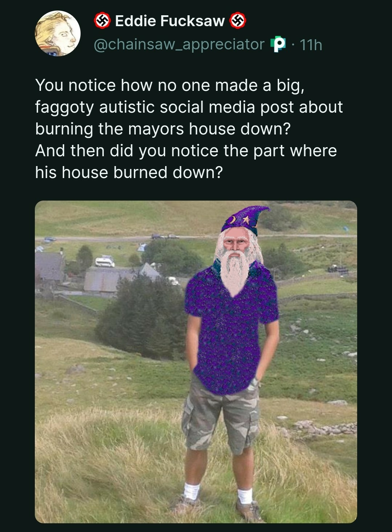
Task: Open the 11h timestamp link
Action: tap(311, 45)
